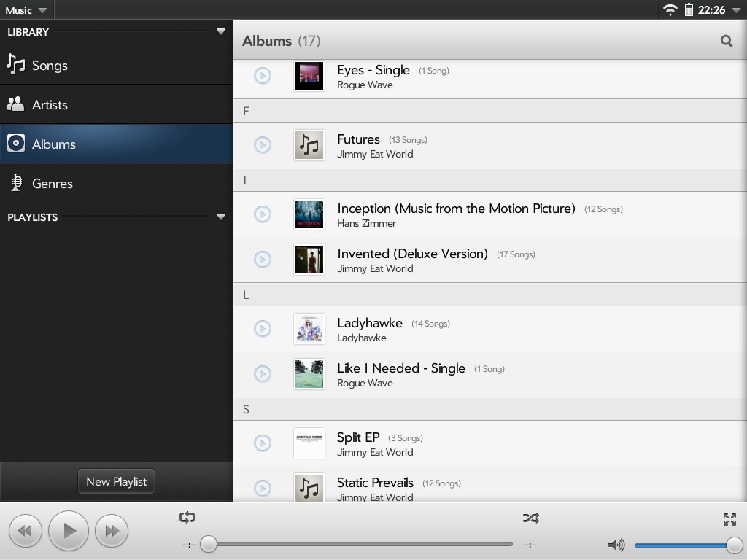747x560 pixels.
Task: Play the Invented (Deluxe Version) album
Action: 263,259
